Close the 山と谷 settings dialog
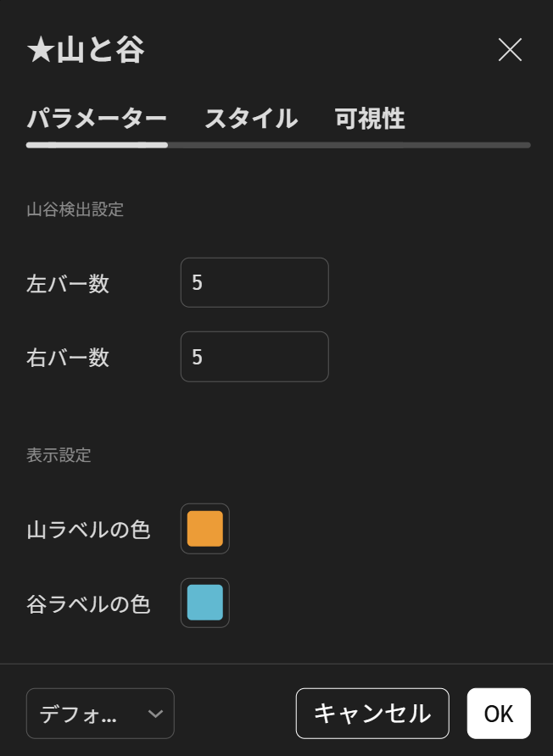This screenshot has width=553, height=756. click(x=510, y=50)
